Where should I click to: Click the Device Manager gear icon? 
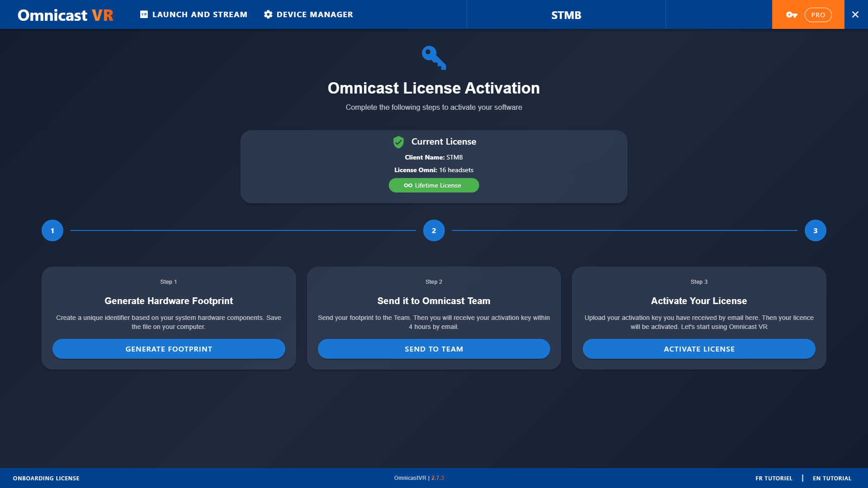point(268,14)
